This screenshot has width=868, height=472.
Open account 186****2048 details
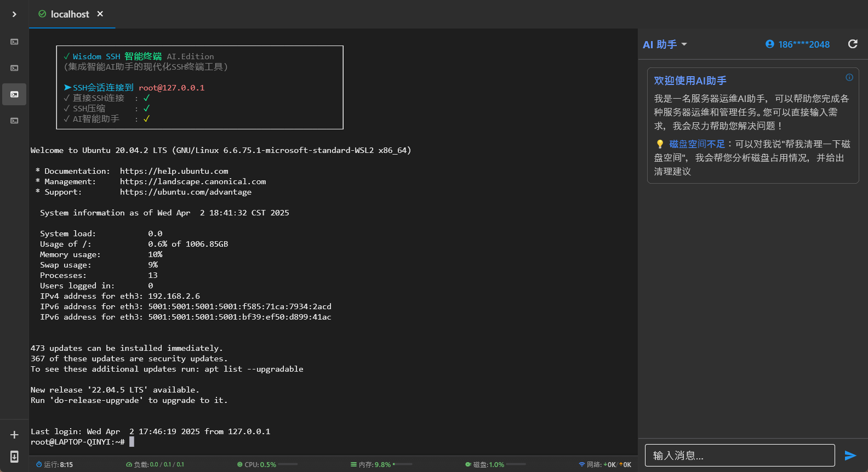coord(804,44)
